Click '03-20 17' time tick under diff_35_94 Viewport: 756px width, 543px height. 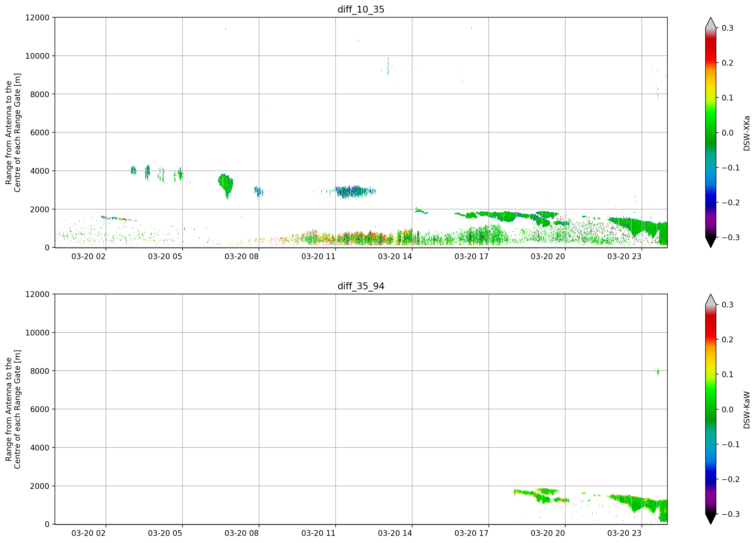click(471, 533)
